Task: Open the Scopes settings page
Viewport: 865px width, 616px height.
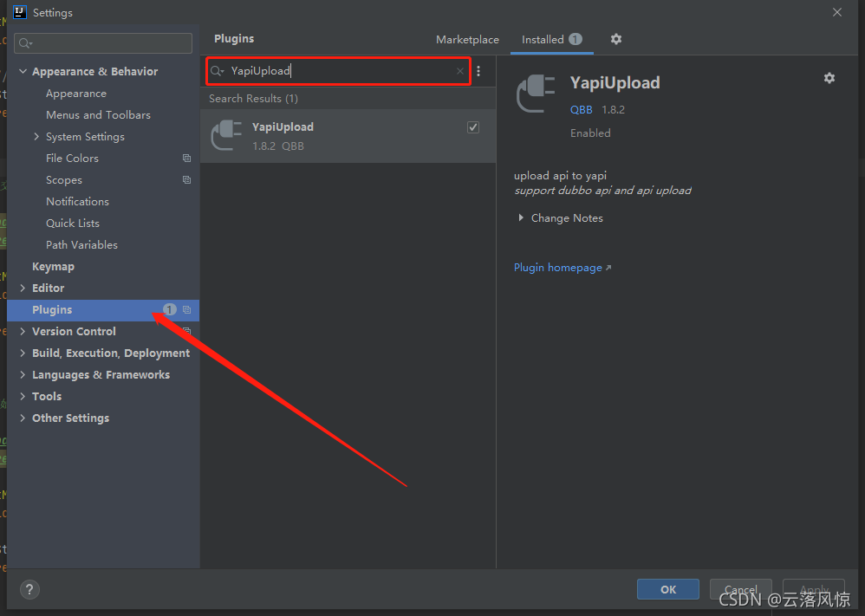Action: tap(64, 180)
